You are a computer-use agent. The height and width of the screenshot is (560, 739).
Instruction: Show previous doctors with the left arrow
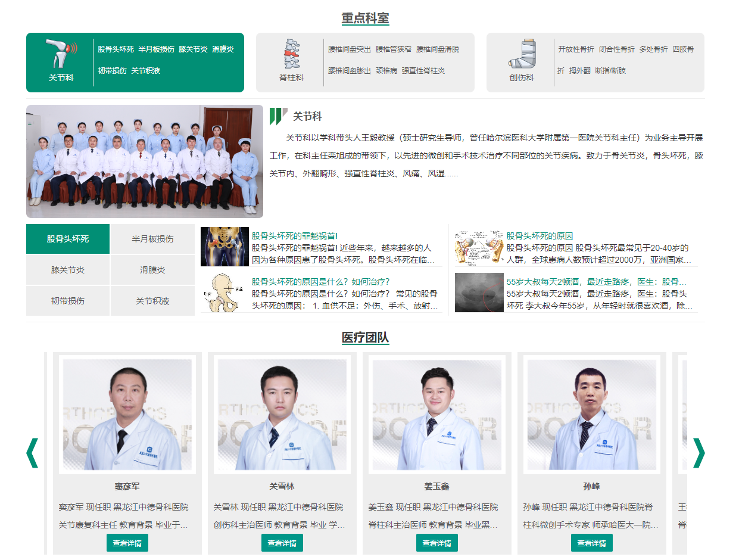pyautogui.click(x=32, y=453)
